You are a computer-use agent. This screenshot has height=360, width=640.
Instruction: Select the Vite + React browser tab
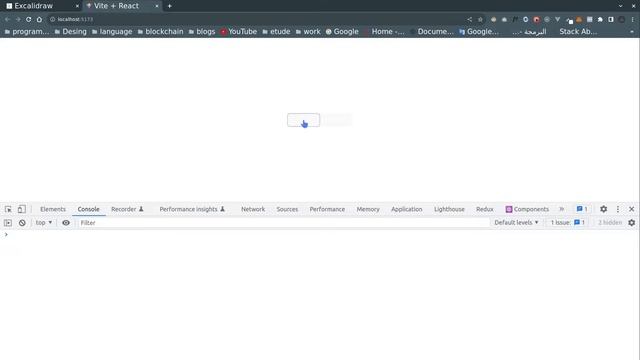point(121,6)
